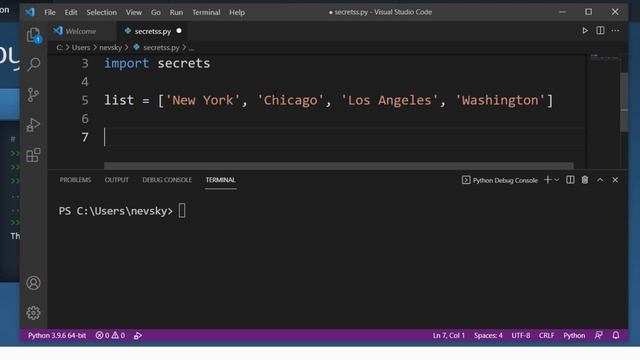Click the code minimap preview
640x360 pixels.
[x=604, y=58]
